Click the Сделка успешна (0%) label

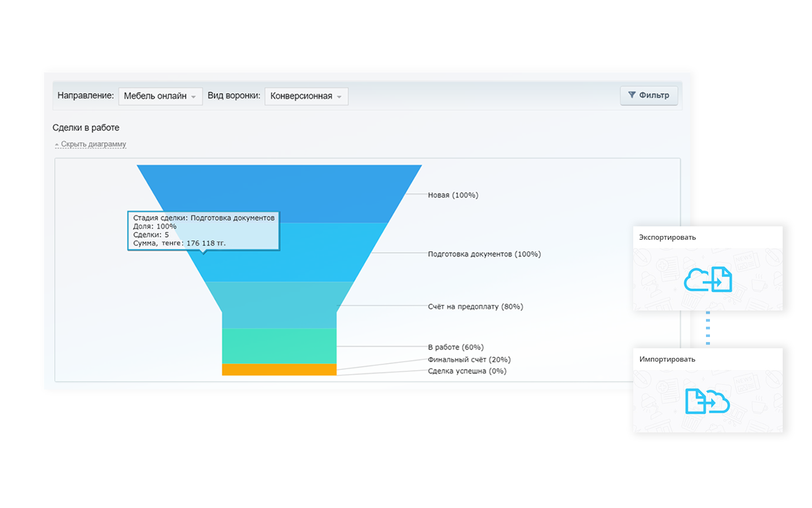(x=467, y=371)
